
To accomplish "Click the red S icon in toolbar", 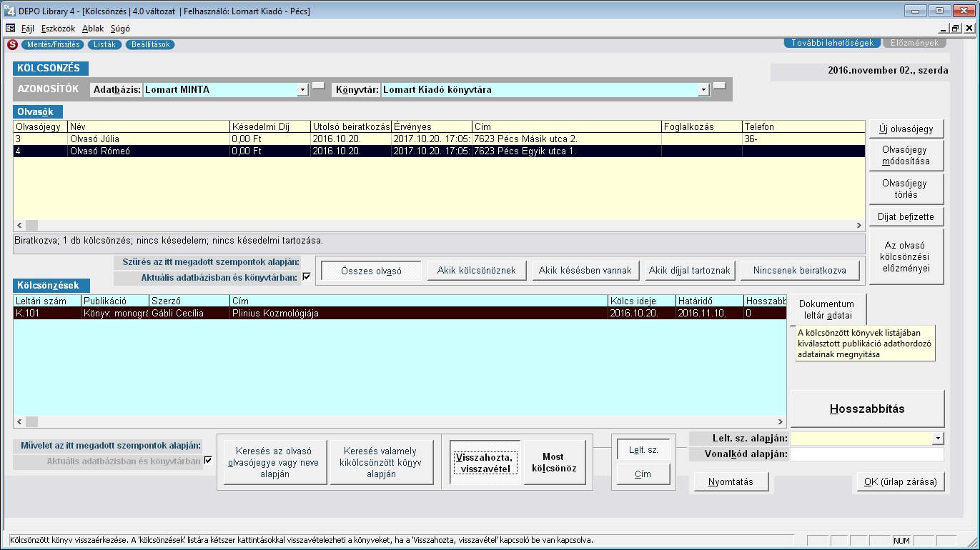I will (x=11, y=44).
